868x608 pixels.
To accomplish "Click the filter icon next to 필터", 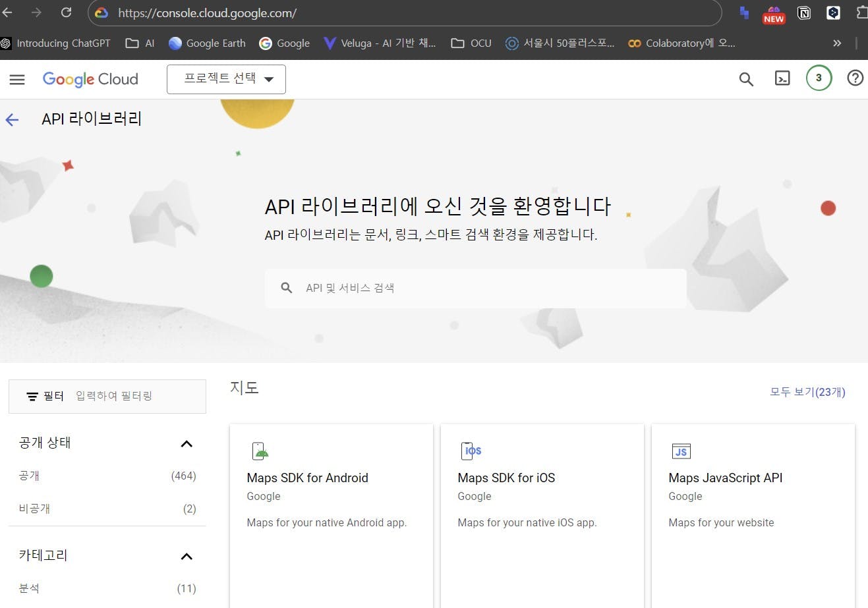I will (x=32, y=397).
